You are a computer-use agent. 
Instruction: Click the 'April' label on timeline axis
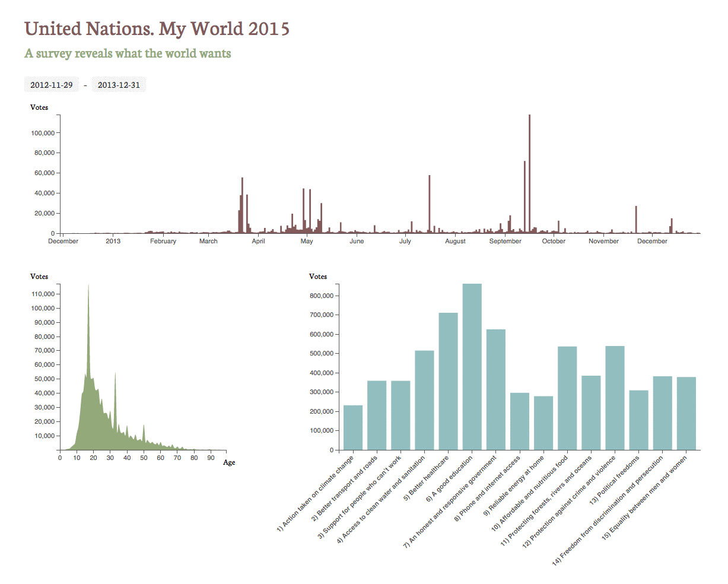coord(258,241)
